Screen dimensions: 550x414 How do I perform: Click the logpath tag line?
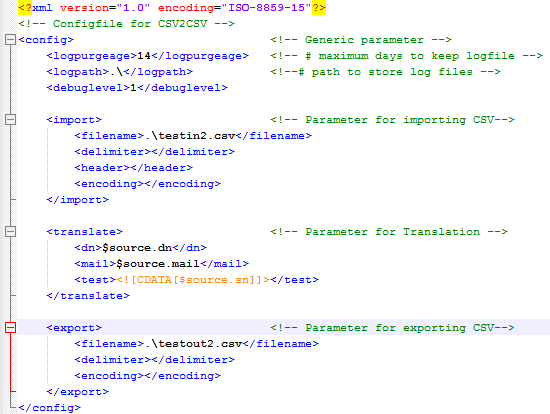(x=120, y=72)
